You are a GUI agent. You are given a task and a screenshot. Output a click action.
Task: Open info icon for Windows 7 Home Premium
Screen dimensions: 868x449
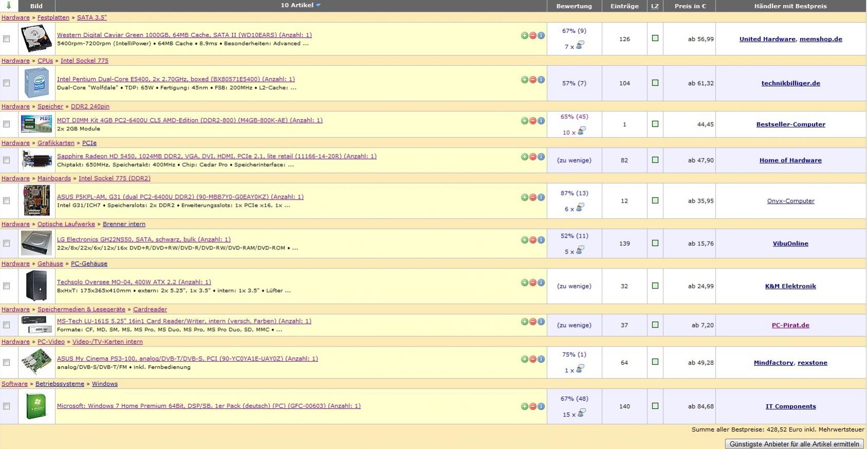point(541,407)
